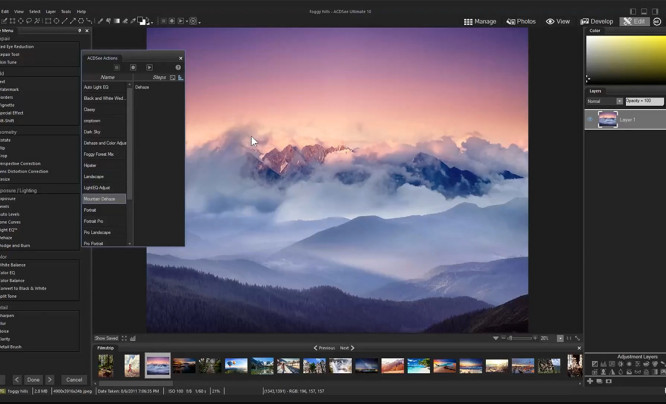Screen dimensions: 666x404
Task: Click the fit image zoom icon at bottom right
Action: pos(577,339)
